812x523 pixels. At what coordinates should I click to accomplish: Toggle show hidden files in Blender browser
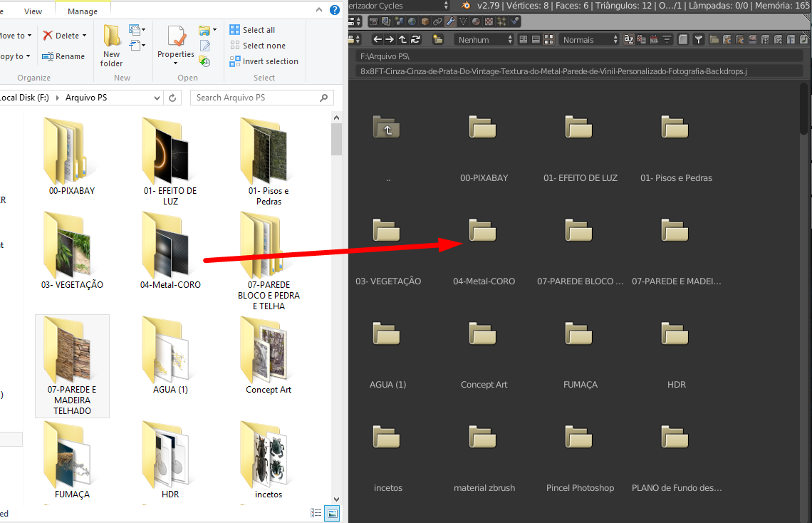coord(683,39)
